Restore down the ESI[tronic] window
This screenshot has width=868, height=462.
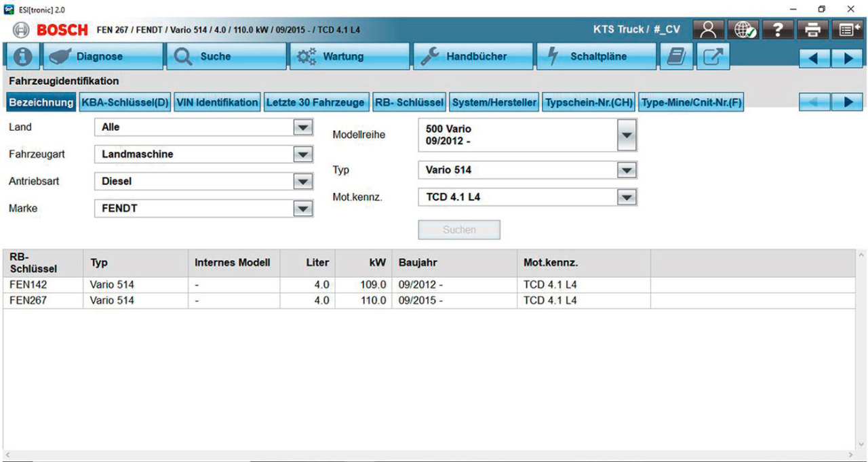point(822,8)
